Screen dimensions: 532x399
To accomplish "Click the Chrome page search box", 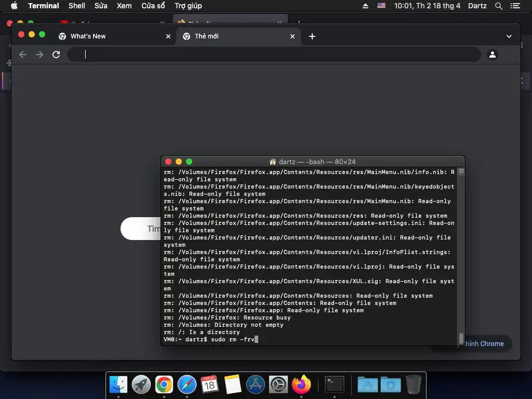I will (140, 229).
